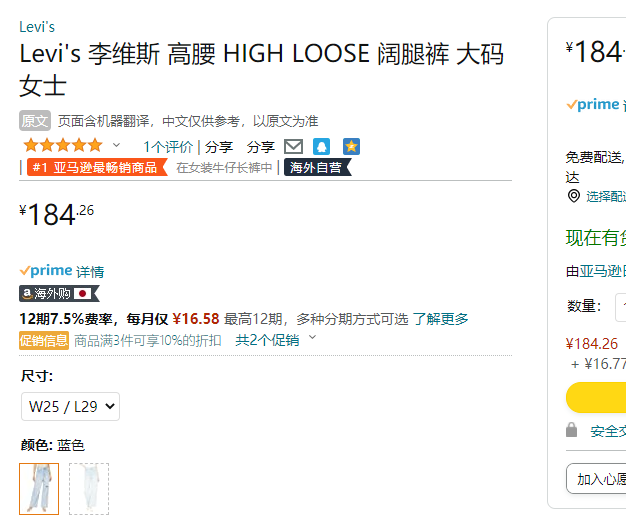Click the 原文 original text badge
The height and width of the screenshot is (522, 626).
point(35,121)
